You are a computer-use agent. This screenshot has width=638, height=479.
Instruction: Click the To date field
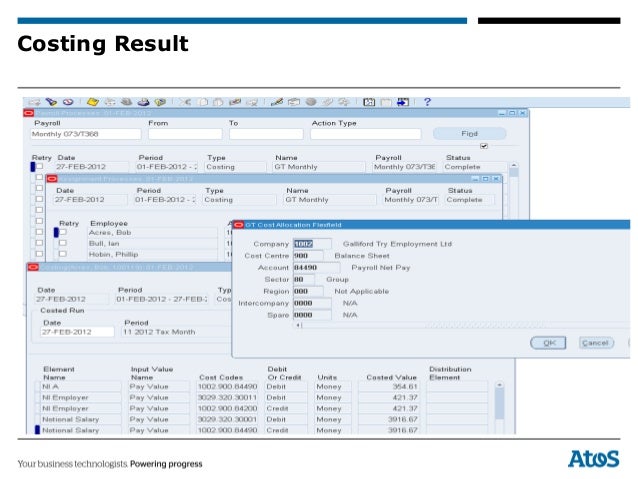point(266,134)
